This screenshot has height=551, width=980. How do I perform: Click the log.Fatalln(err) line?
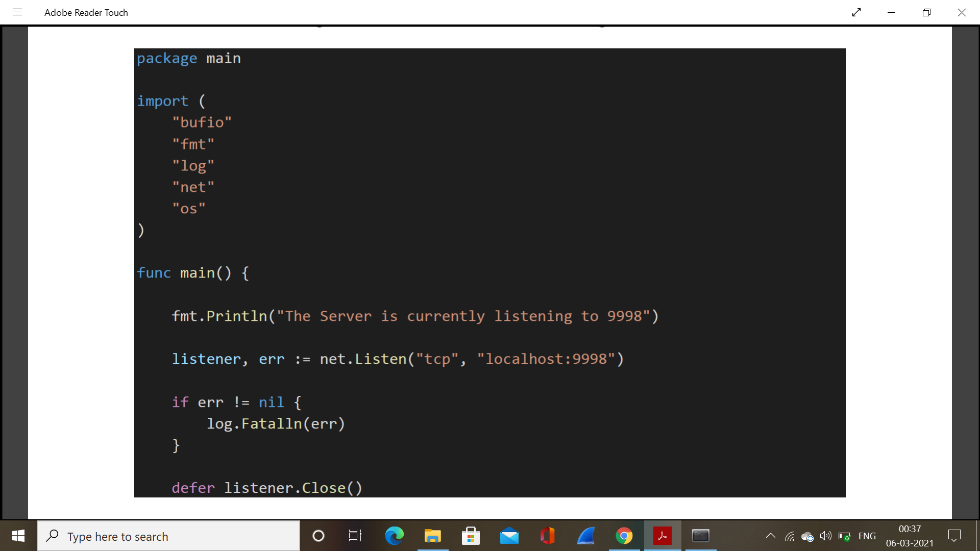pos(276,424)
